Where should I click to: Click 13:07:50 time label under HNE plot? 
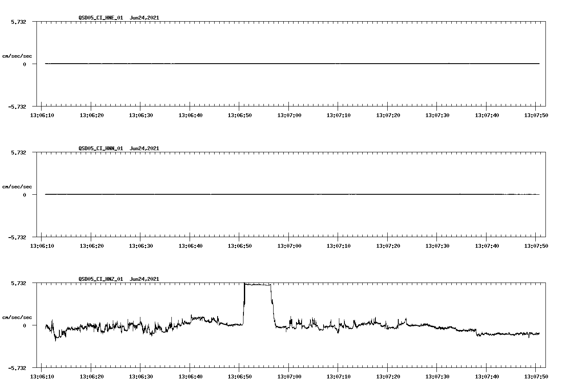click(536, 115)
